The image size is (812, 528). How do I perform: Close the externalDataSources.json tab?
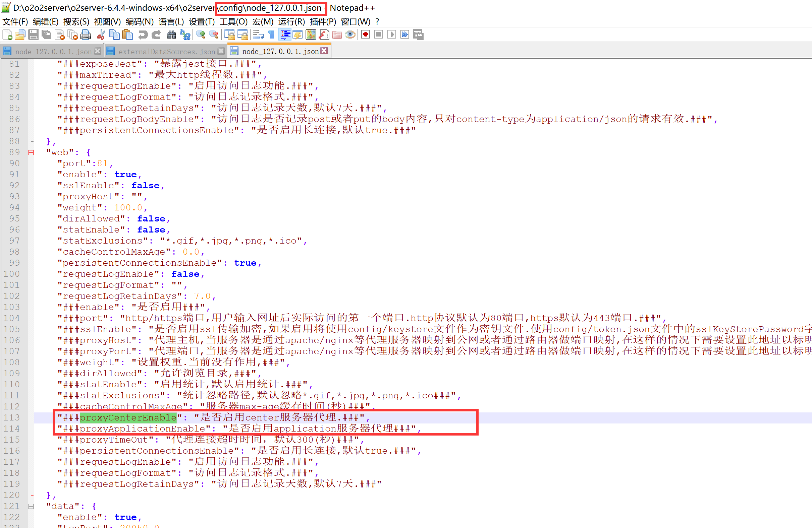[221, 51]
